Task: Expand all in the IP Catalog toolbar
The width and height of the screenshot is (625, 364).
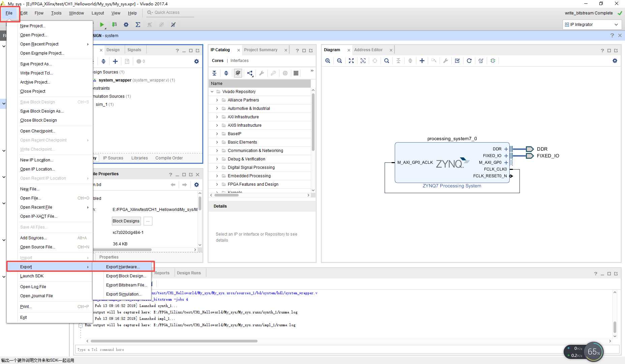Action: tap(226, 73)
